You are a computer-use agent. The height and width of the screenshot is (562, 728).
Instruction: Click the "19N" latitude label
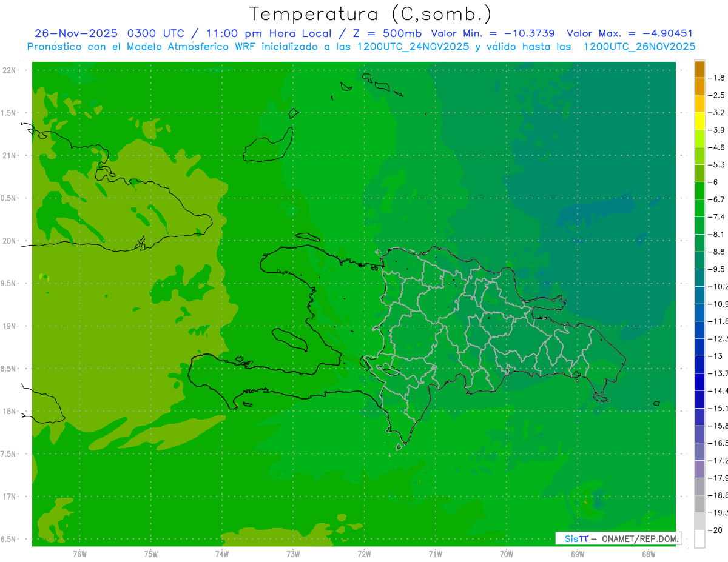pyautogui.click(x=9, y=326)
